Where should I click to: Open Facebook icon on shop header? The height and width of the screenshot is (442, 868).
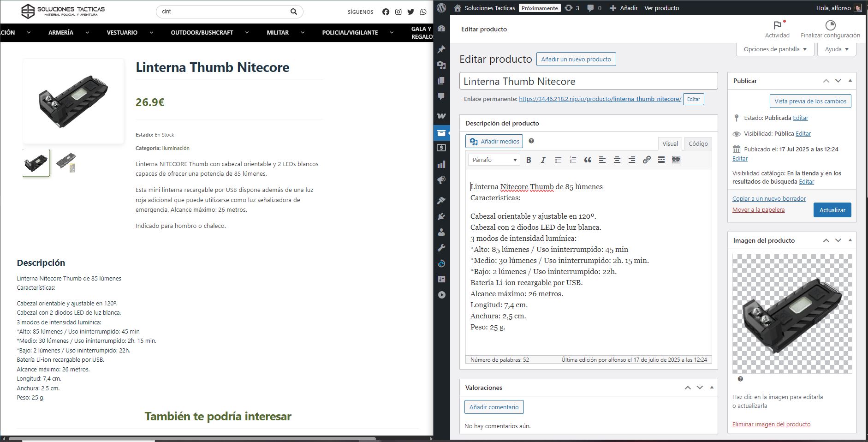386,12
